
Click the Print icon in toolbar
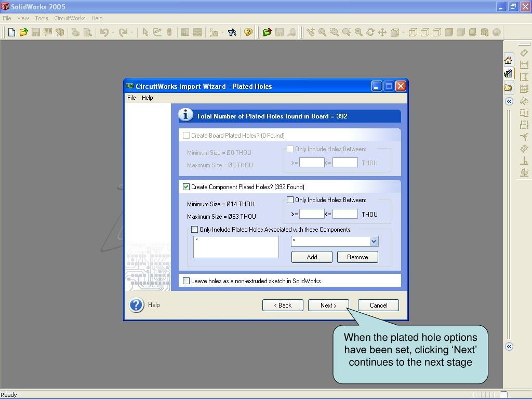click(75, 32)
